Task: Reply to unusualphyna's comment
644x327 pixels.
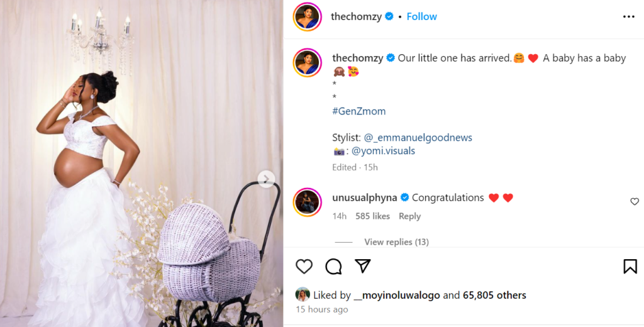Action: 409,216
